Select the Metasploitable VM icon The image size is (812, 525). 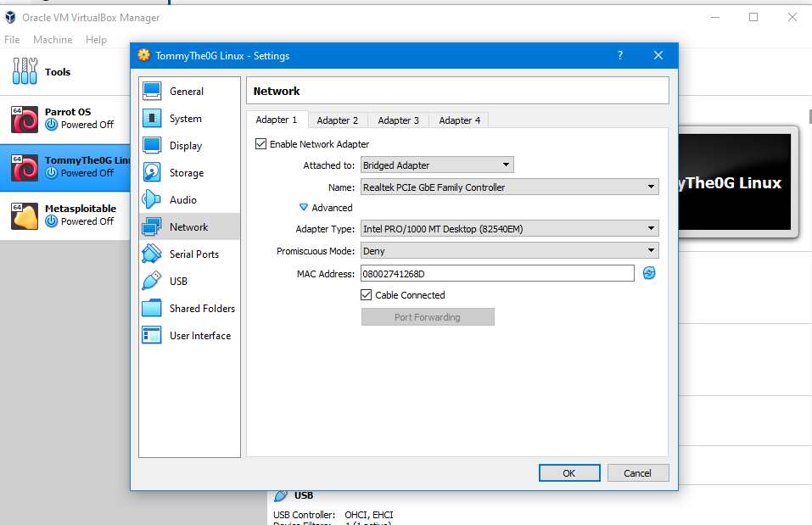click(25, 216)
